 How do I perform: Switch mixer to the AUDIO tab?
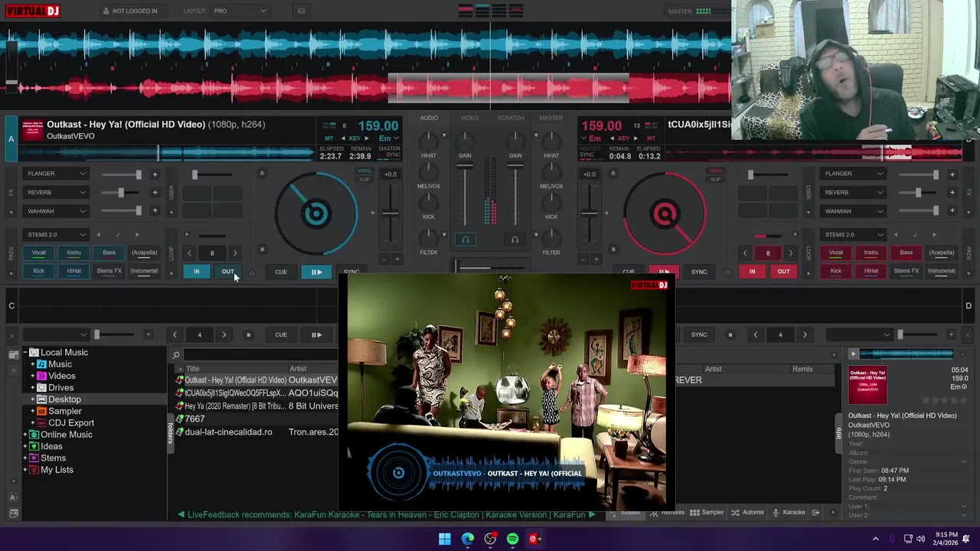click(x=429, y=118)
